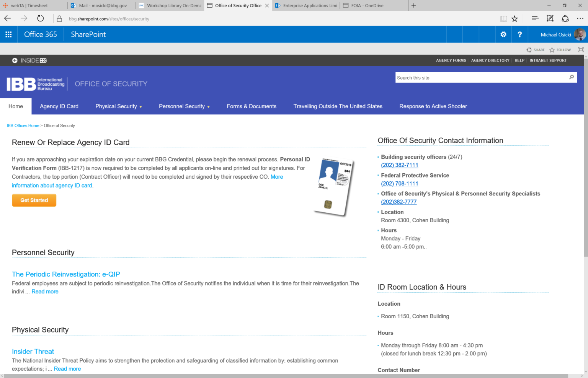This screenshot has width=588, height=378.
Task: Open Intranet Support link
Action: 548,60
